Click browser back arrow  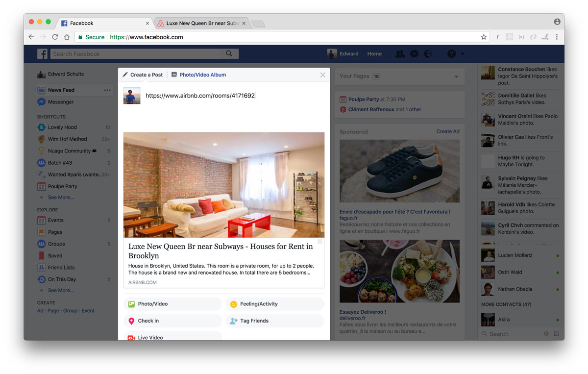pyautogui.click(x=32, y=37)
